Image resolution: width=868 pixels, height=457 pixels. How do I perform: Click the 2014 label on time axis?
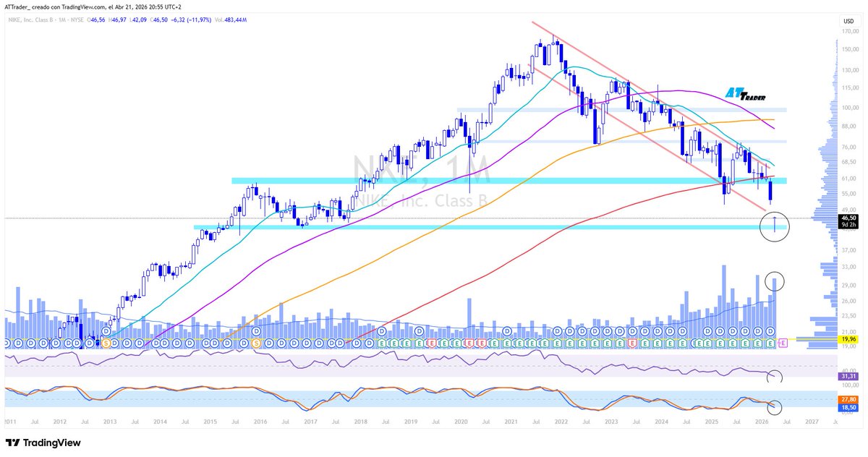coord(160,421)
